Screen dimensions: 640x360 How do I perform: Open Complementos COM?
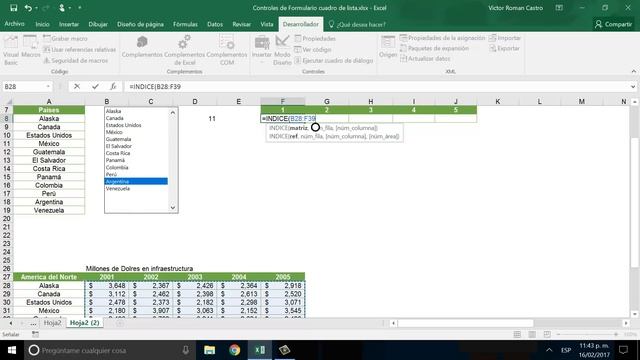click(227, 50)
